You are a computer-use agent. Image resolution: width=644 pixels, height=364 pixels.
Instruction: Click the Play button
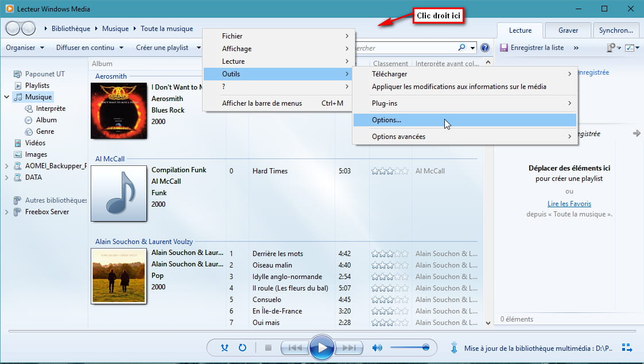click(x=321, y=347)
